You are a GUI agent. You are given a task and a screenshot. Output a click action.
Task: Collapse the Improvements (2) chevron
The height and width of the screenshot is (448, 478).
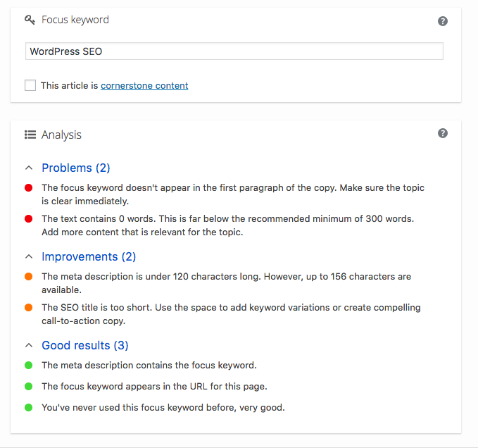pyautogui.click(x=29, y=256)
